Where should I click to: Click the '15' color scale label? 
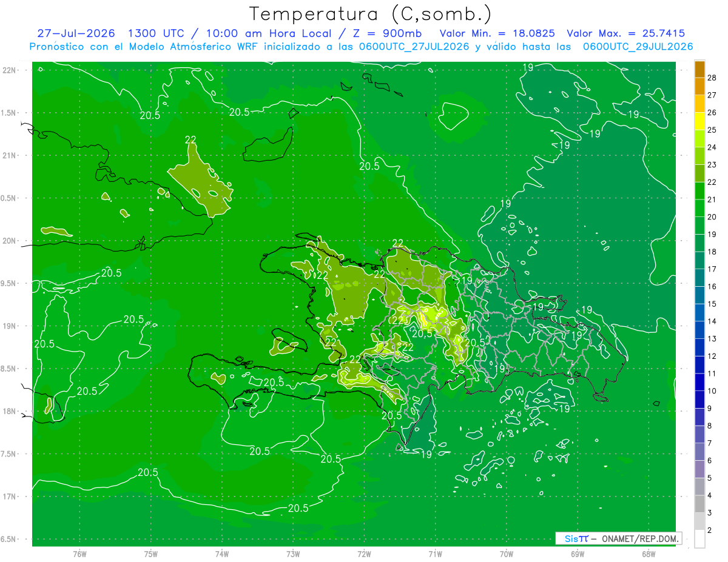713,304
